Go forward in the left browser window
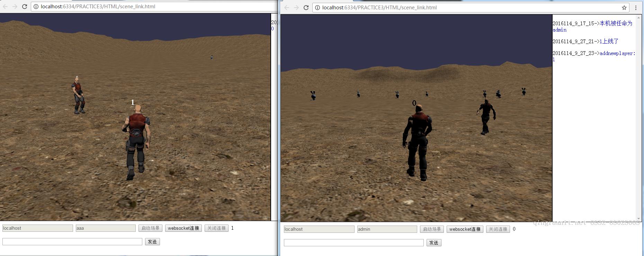 coord(15,7)
